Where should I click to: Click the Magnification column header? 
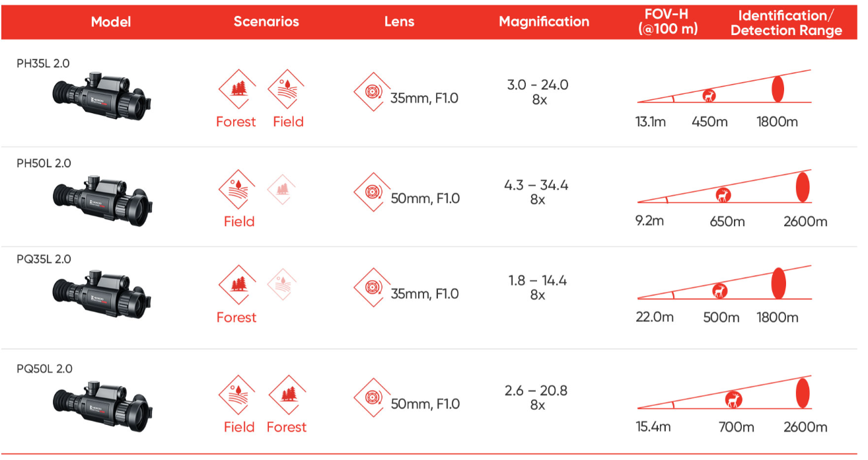(544, 21)
